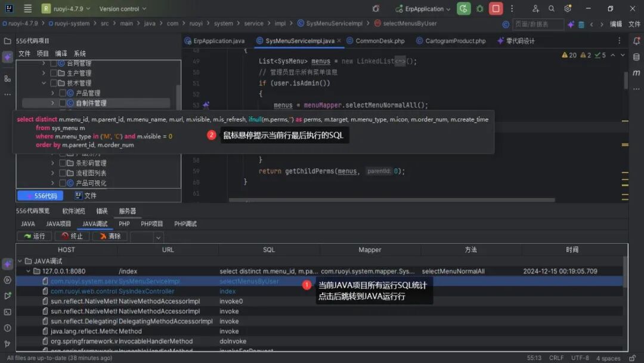Image resolution: width=644 pixels, height=363 pixels.
Task: Switch to the ErpApplication.java editor tab
Action: (215, 41)
